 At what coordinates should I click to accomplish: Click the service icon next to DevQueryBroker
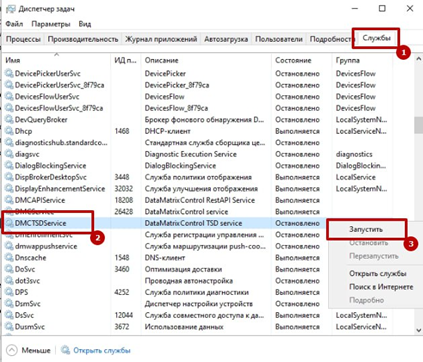[9, 119]
